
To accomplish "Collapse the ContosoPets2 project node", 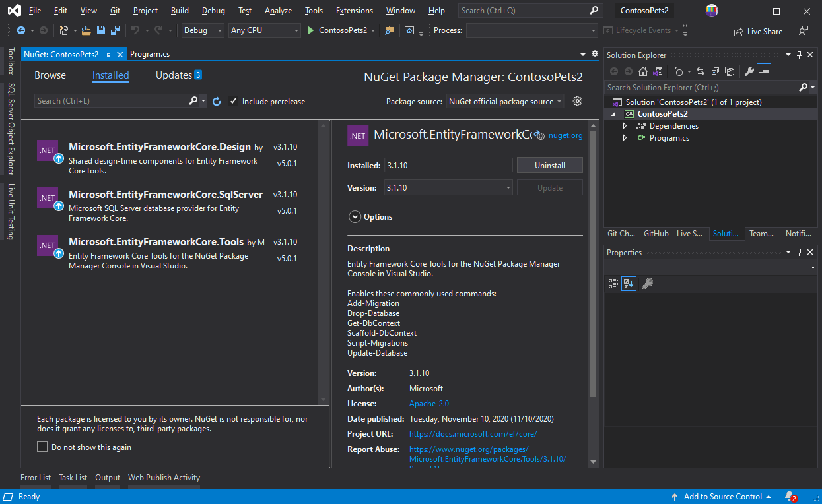I will (x=613, y=114).
